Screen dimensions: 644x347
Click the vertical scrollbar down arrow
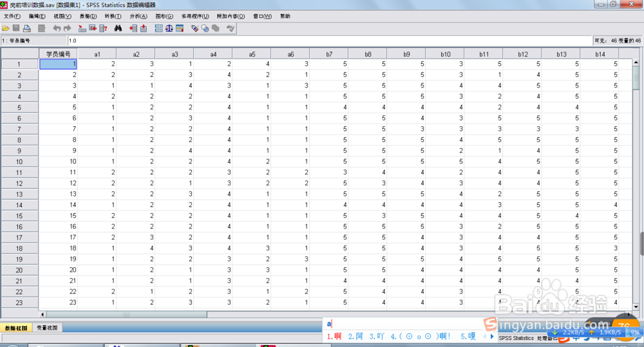pos(636,306)
